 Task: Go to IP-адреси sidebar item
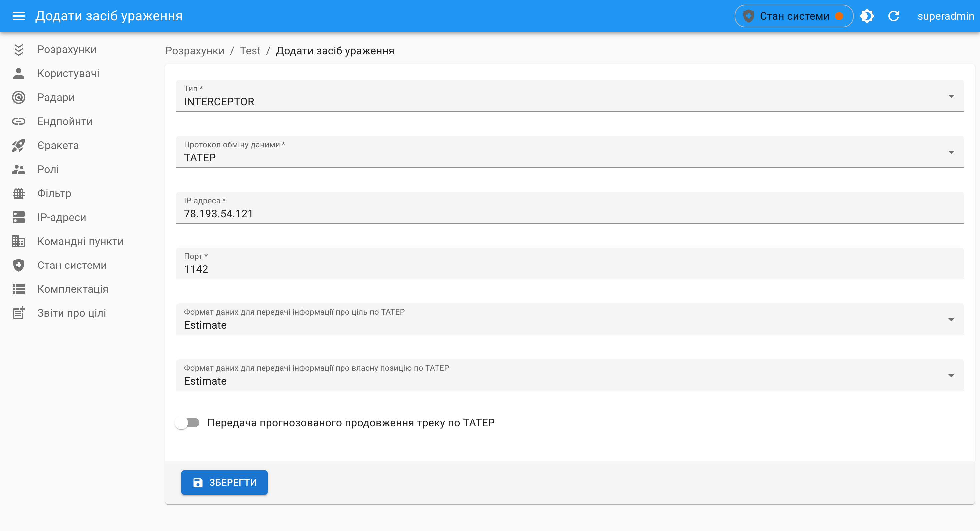pos(62,218)
